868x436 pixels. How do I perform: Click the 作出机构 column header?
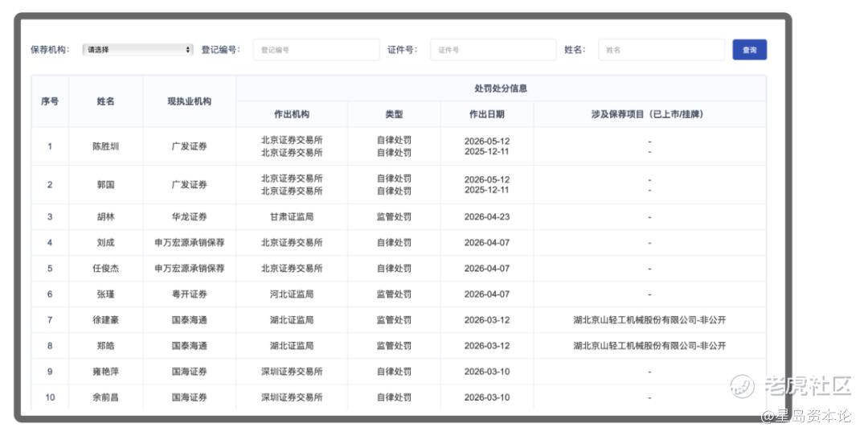(x=292, y=114)
